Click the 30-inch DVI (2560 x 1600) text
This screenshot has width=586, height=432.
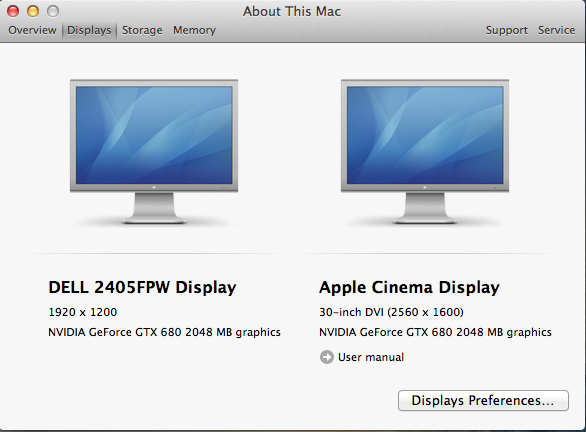pyautogui.click(x=391, y=312)
